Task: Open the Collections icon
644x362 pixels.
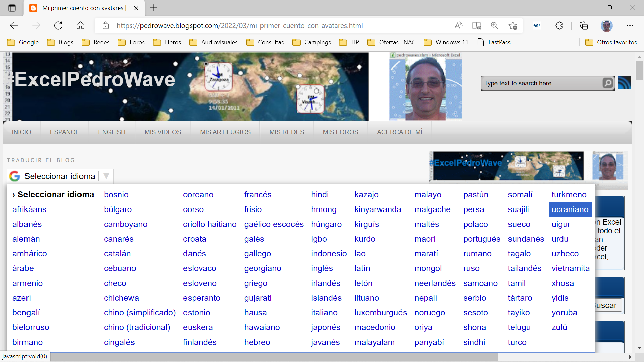Action: coord(584,26)
